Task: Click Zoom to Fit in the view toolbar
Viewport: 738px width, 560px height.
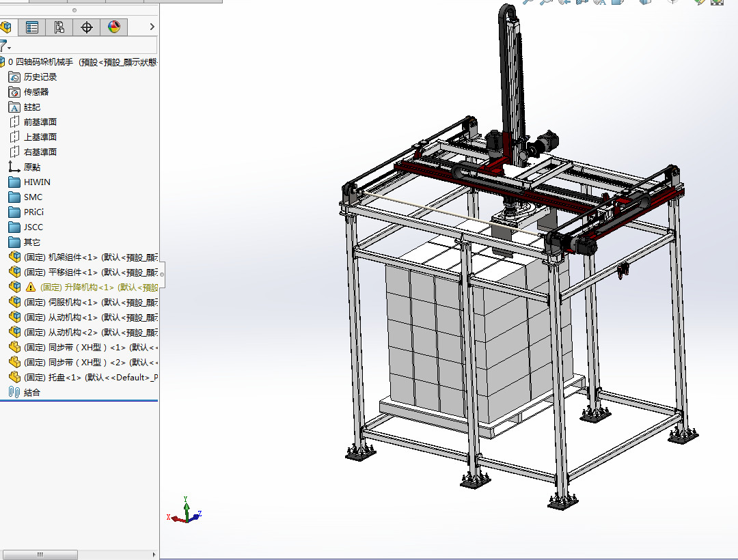Action: point(528,3)
